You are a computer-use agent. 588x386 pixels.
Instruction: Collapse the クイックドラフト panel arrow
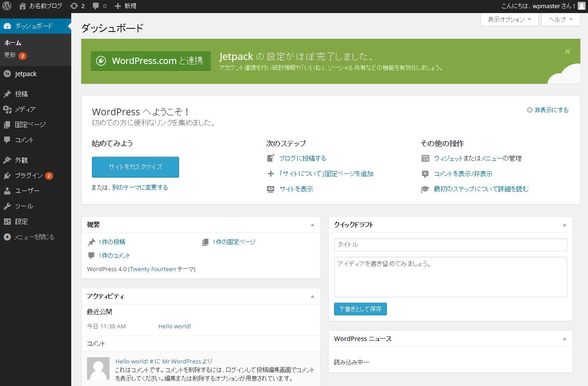click(x=565, y=225)
